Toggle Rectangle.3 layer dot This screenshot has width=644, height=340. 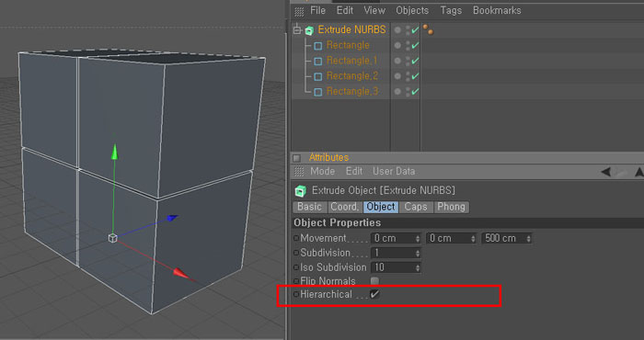point(397,92)
